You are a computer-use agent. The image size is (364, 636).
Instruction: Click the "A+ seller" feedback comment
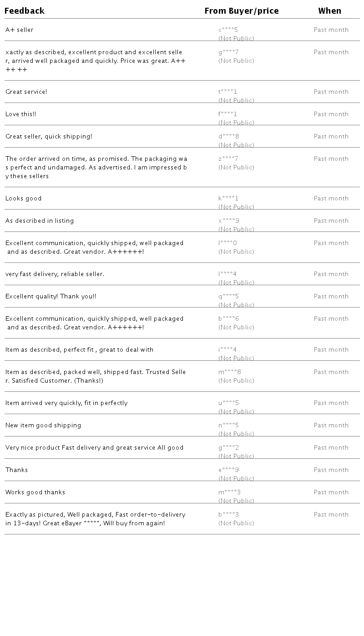[20, 30]
